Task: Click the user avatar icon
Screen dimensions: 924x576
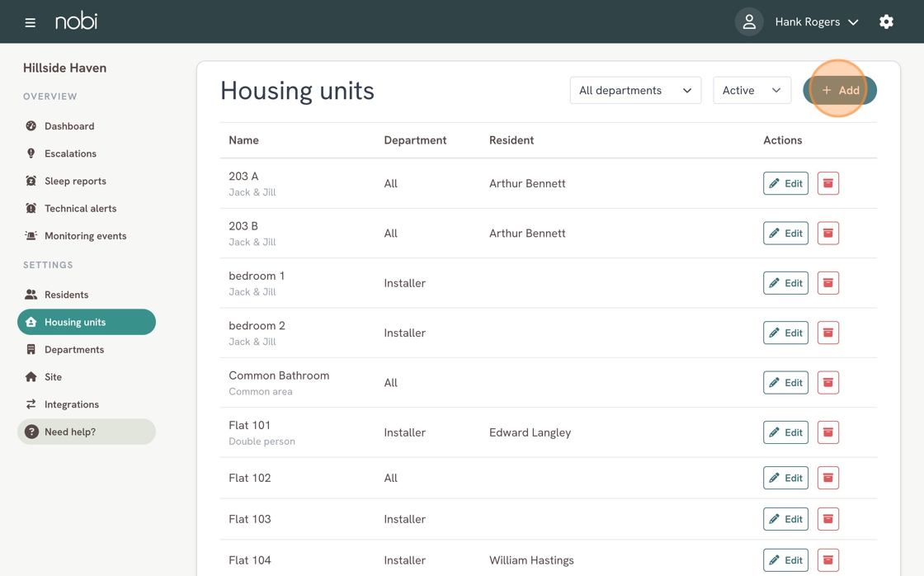Action: pyautogui.click(x=749, y=21)
